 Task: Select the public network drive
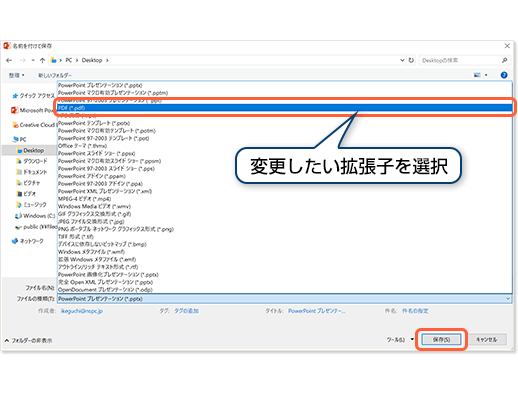click(x=36, y=227)
